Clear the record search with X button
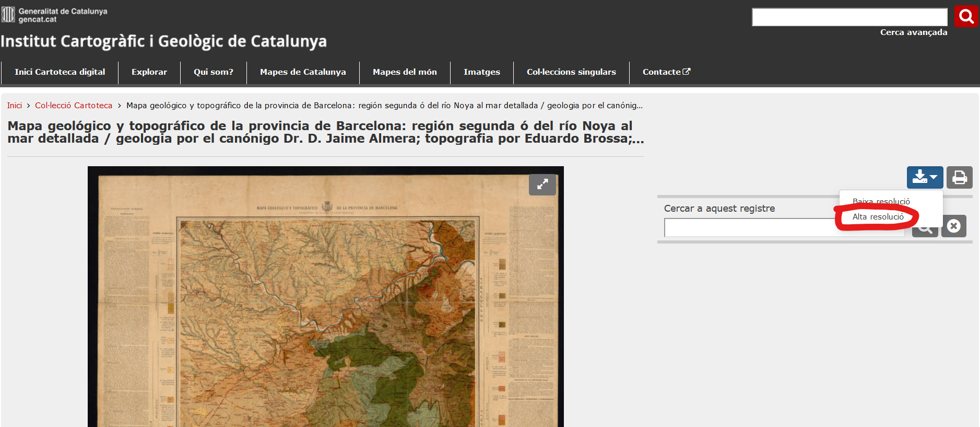This screenshot has width=980, height=427. pyautogui.click(x=954, y=226)
